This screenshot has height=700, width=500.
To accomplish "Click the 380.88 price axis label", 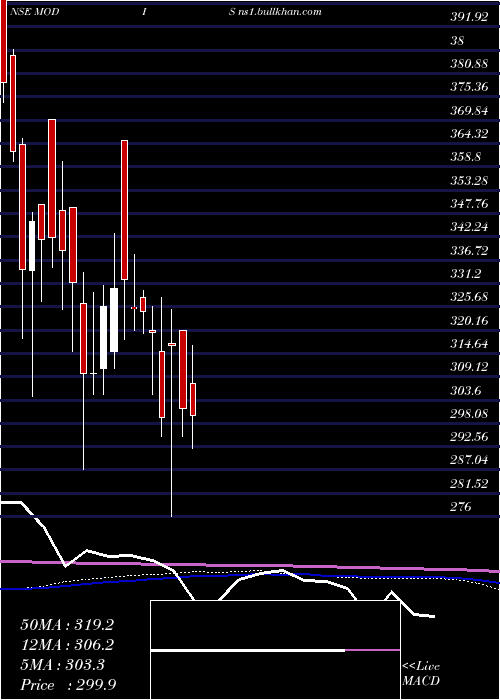I will [469, 64].
